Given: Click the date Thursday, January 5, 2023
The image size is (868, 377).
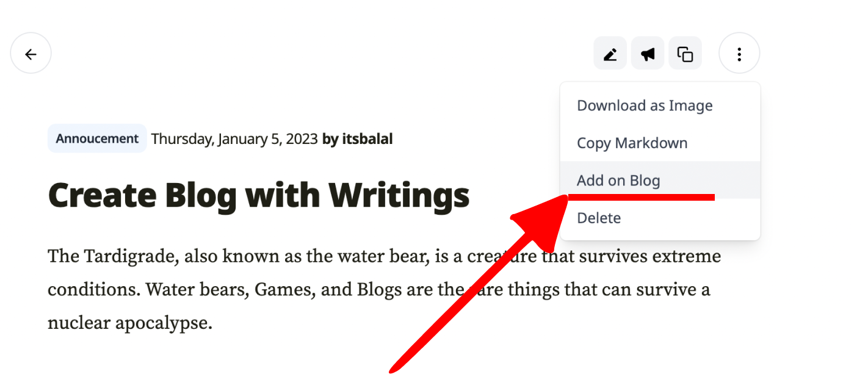Looking at the screenshot, I should pos(234,139).
